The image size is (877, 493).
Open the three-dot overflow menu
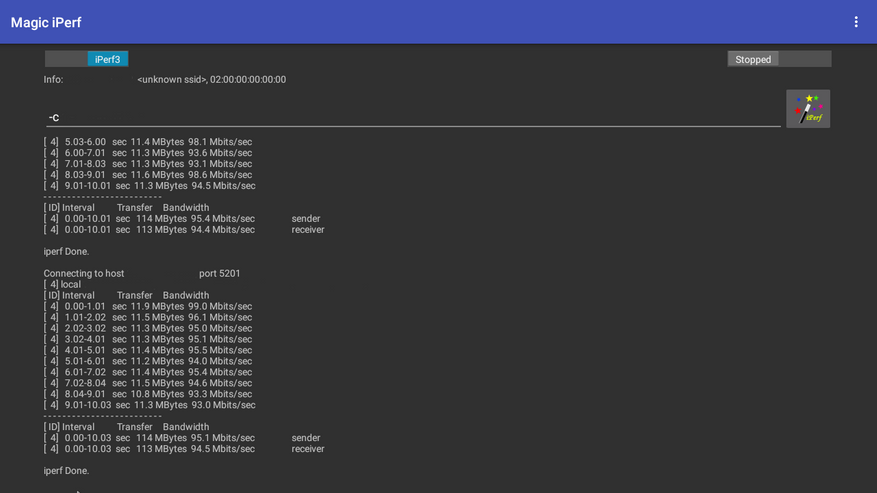point(856,22)
